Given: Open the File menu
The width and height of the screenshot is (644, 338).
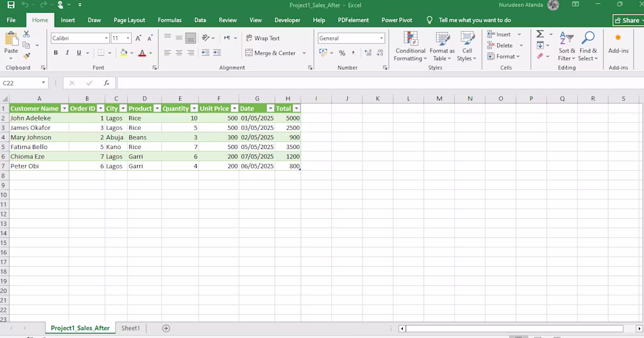Looking at the screenshot, I should click(11, 20).
